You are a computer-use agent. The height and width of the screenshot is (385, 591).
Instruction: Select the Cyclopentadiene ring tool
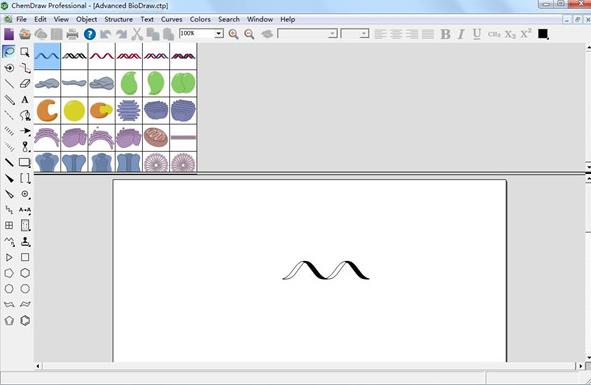pyautogui.click(x=9, y=321)
